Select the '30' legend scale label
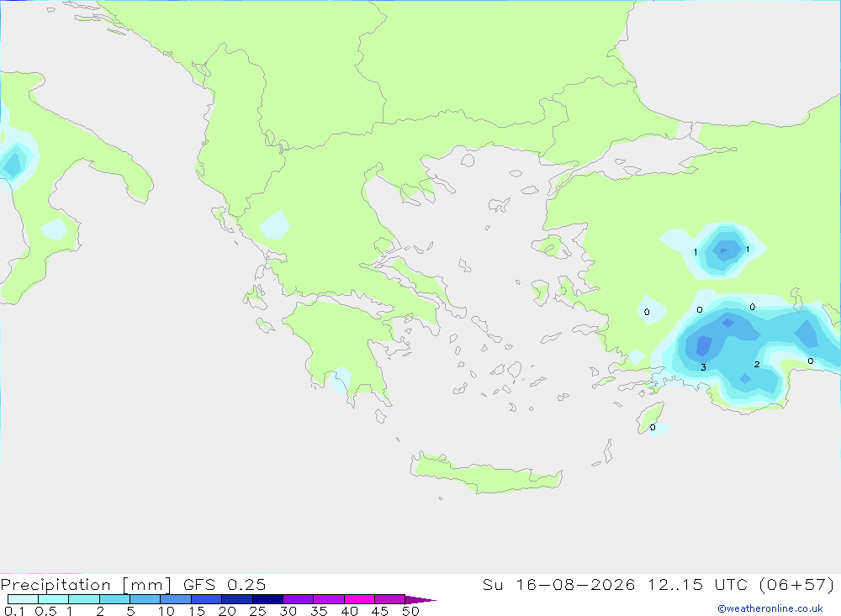 [288, 611]
